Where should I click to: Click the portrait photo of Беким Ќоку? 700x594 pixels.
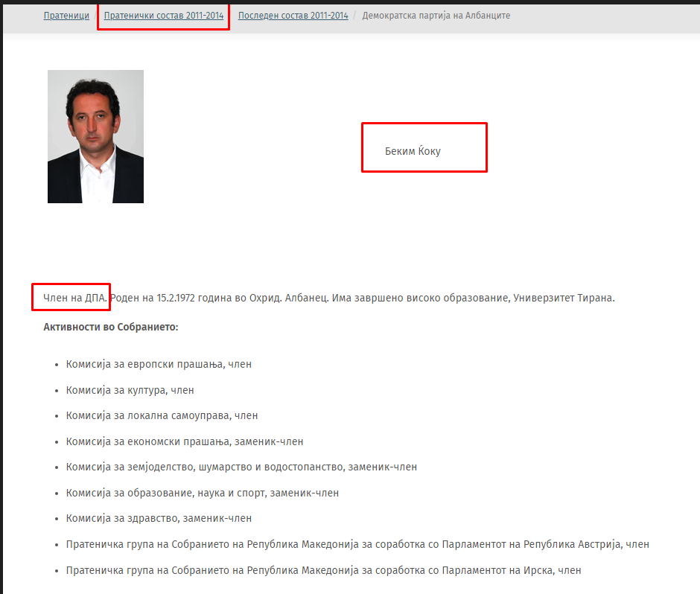[x=95, y=136]
